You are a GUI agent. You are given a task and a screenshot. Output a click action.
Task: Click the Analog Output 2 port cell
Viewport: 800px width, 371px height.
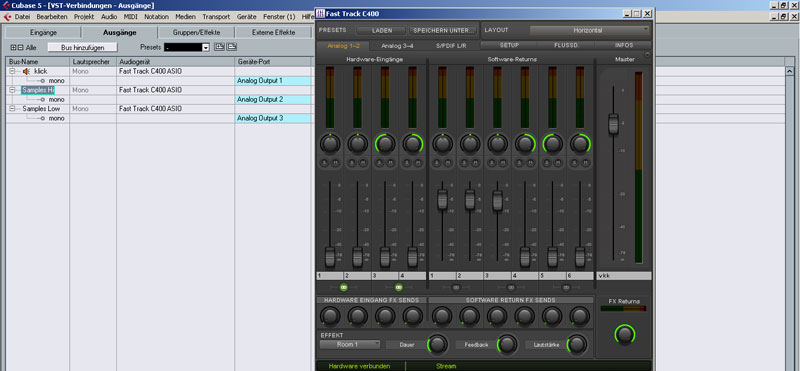[x=273, y=100]
